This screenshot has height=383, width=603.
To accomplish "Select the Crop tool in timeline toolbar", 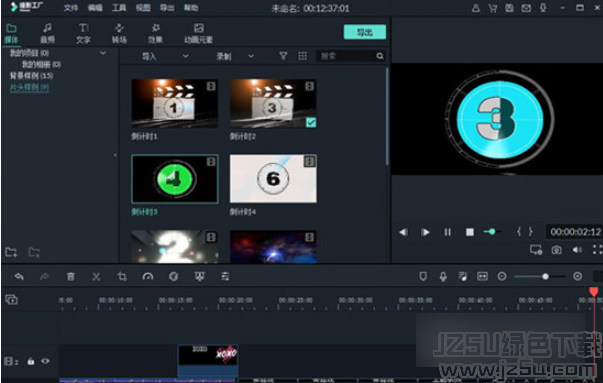I will pyautogui.click(x=122, y=276).
